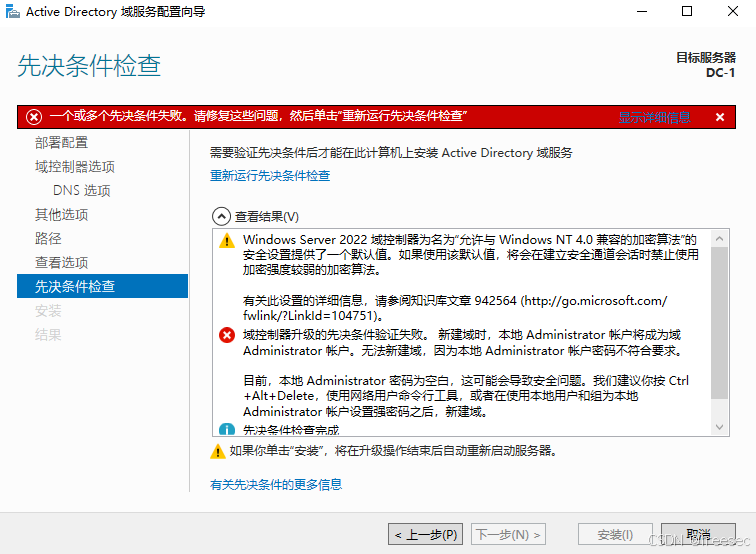
Task: Go to 路径 step in sidebar
Action: 48,239
